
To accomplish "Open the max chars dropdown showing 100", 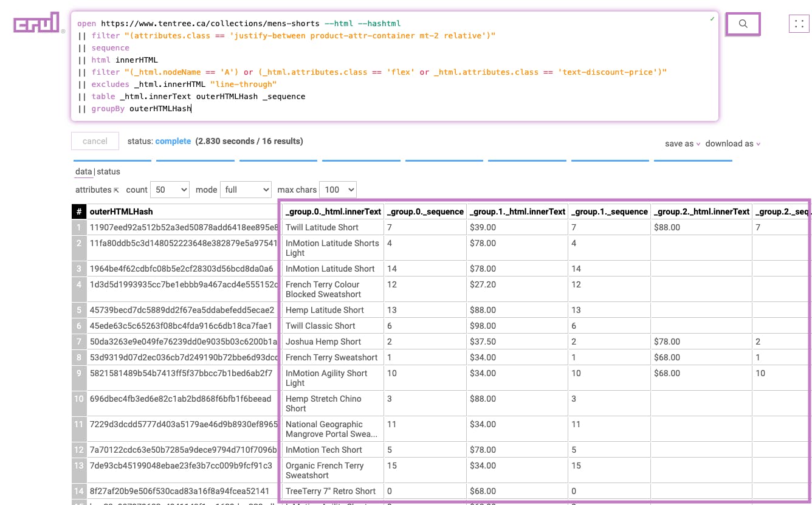I will (x=337, y=190).
